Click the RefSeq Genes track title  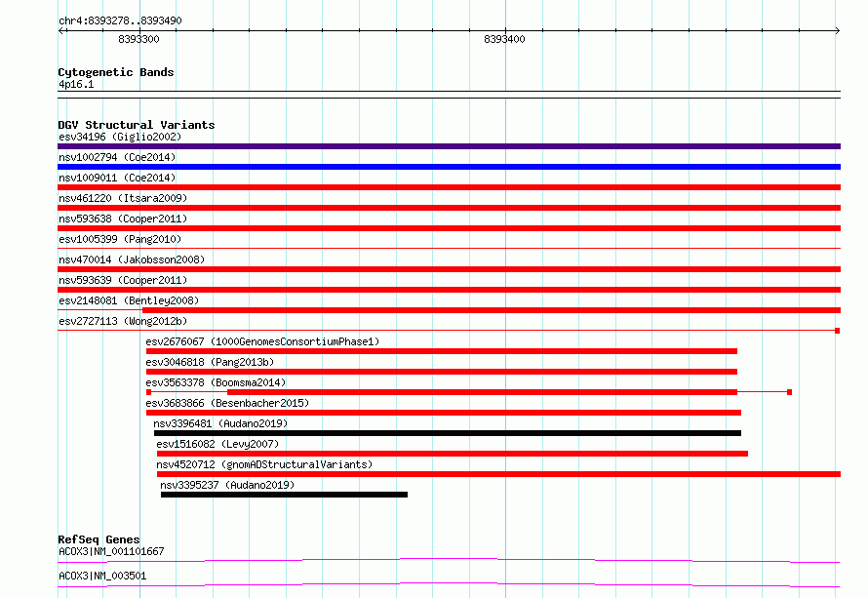point(99,539)
